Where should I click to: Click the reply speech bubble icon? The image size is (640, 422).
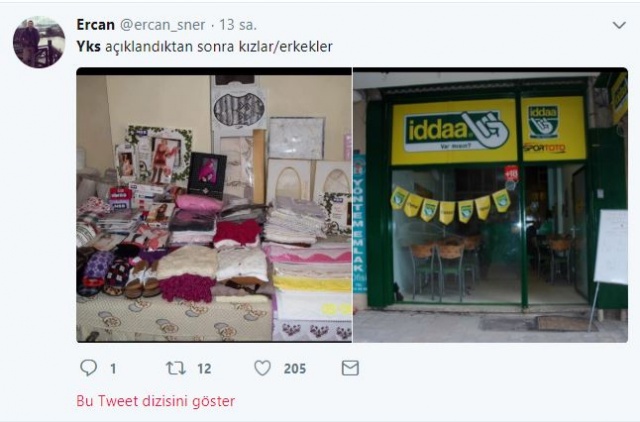(x=88, y=368)
